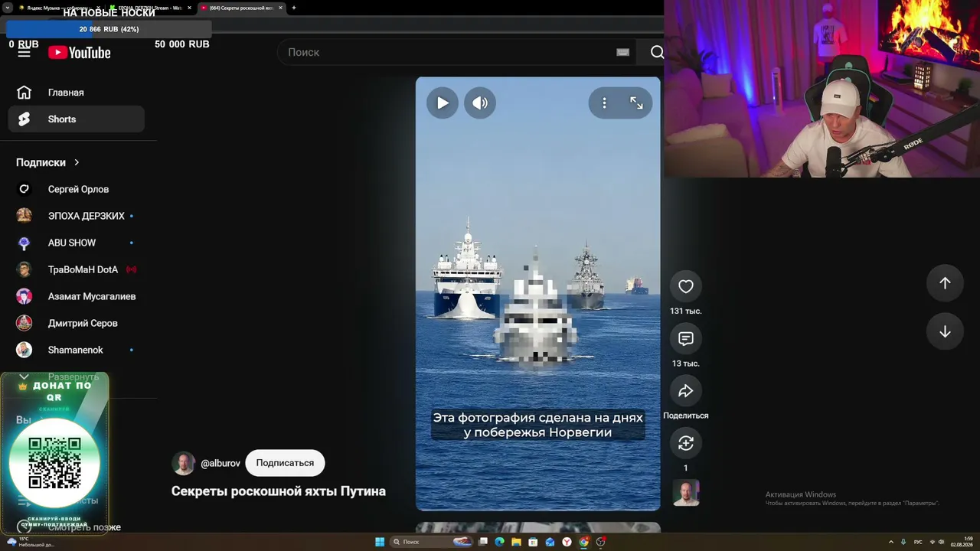Click the donation goal progress bar
This screenshot has width=980, height=551.
109,29
